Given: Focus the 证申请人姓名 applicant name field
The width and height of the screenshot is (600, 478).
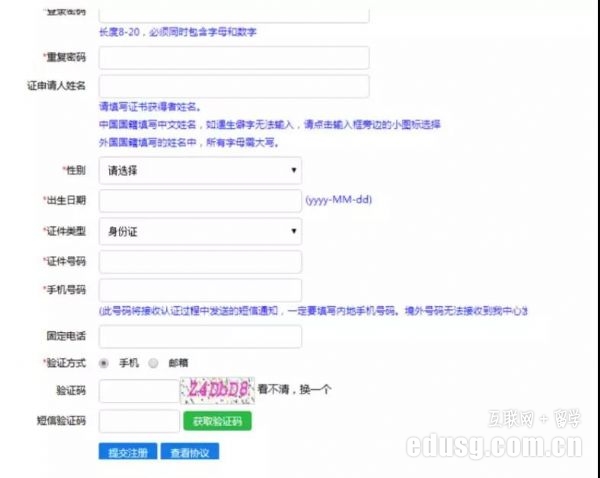Looking at the screenshot, I should (234, 86).
